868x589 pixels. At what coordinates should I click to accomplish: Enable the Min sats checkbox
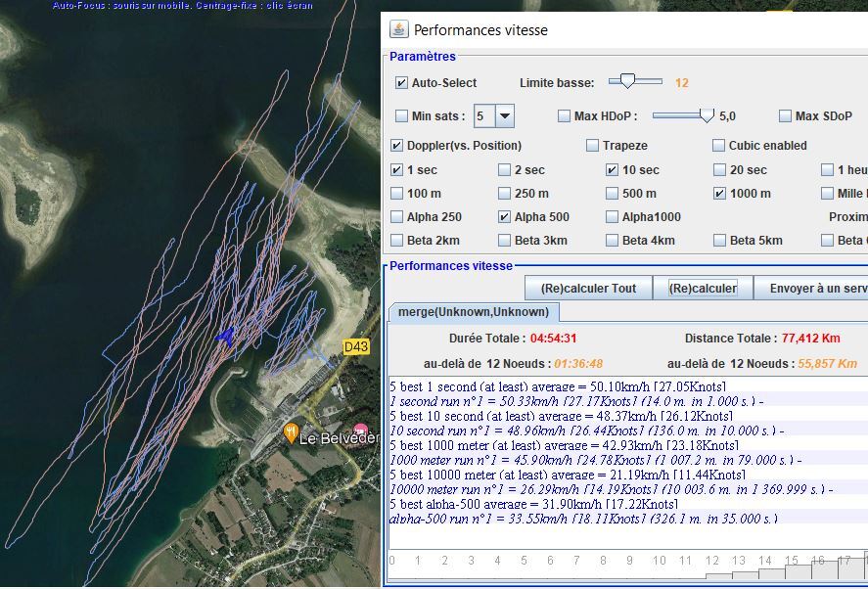(x=401, y=116)
